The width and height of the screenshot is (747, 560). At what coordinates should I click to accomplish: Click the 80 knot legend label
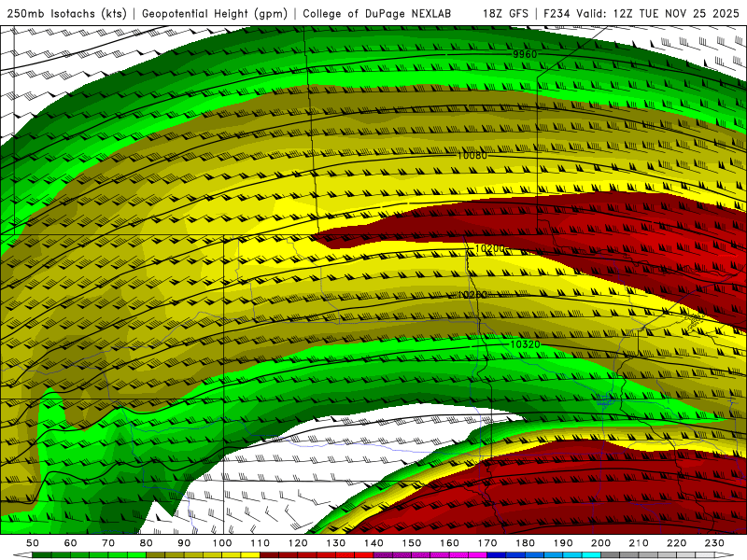pyautogui.click(x=147, y=543)
